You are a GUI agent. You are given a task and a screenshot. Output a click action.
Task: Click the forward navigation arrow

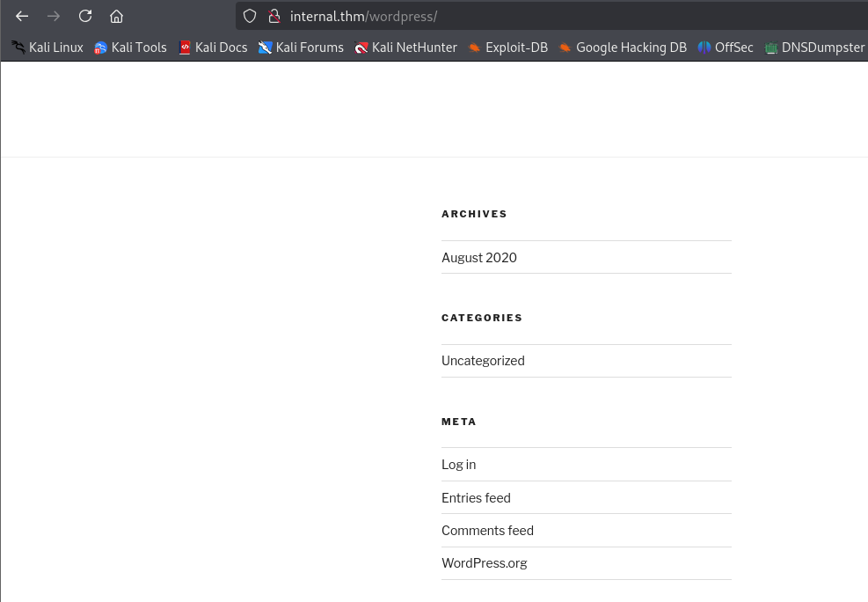click(54, 16)
